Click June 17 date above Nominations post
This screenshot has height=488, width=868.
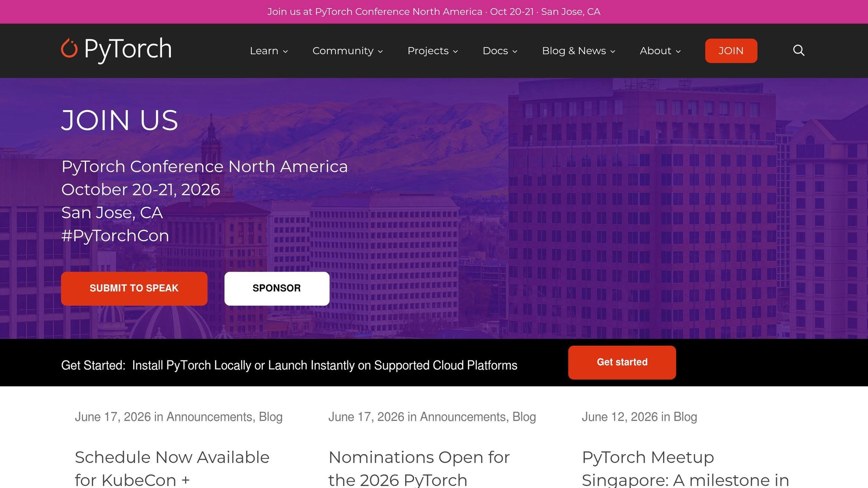(x=366, y=417)
